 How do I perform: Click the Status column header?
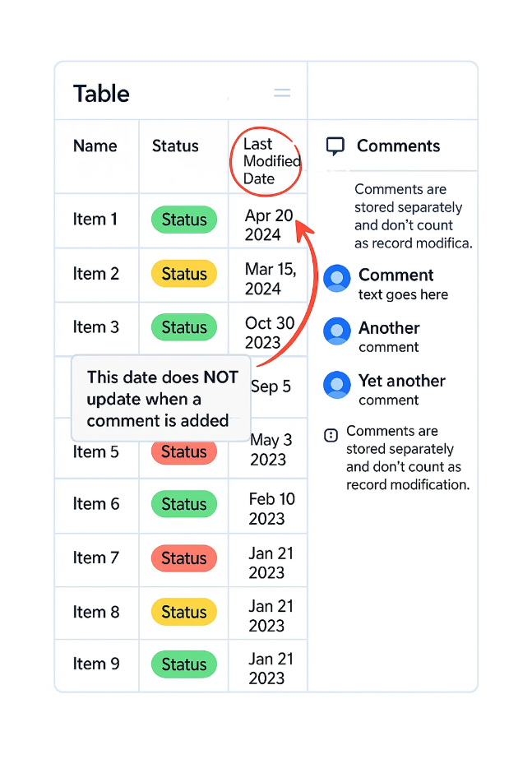[175, 146]
